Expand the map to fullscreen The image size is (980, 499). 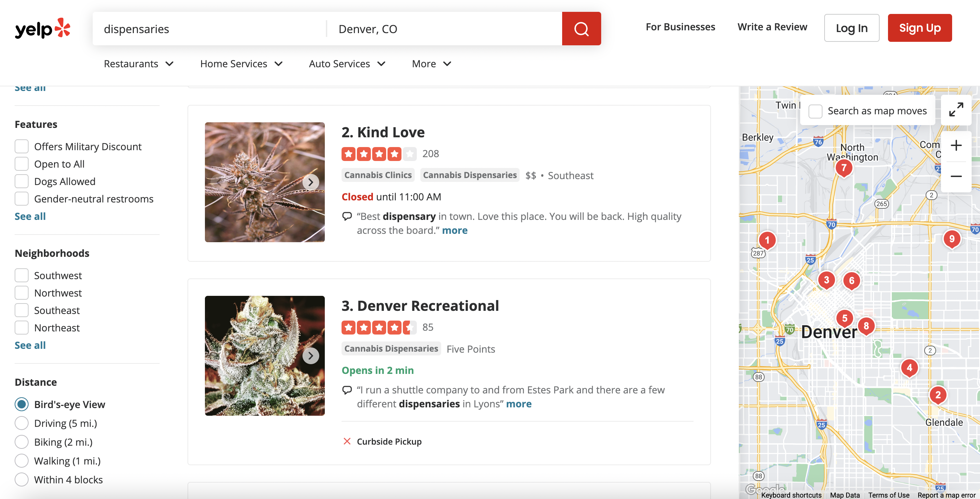pos(956,109)
